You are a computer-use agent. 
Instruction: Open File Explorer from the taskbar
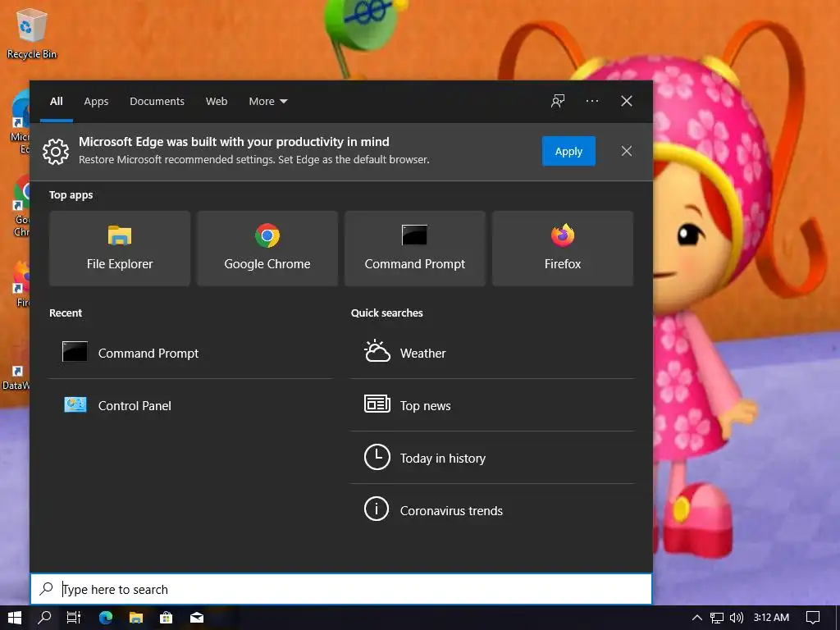pos(136,618)
